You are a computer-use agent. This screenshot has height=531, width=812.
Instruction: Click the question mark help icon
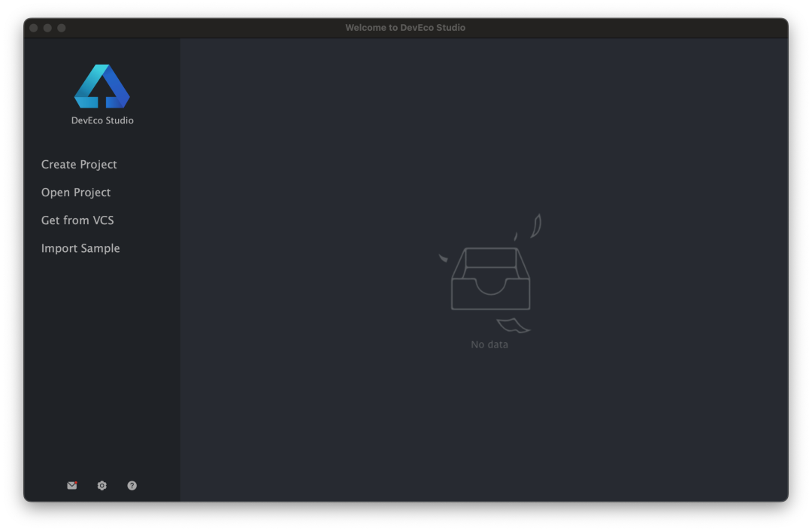132,486
